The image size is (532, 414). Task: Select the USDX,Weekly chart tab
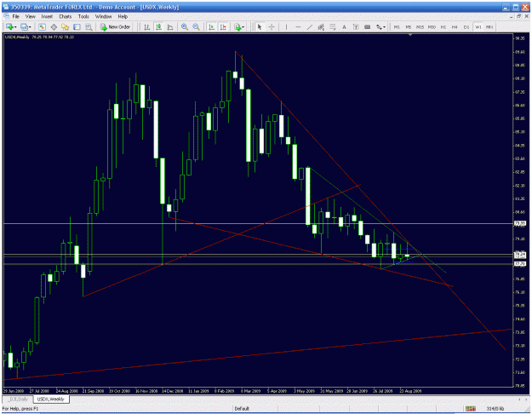pos(50,399)
